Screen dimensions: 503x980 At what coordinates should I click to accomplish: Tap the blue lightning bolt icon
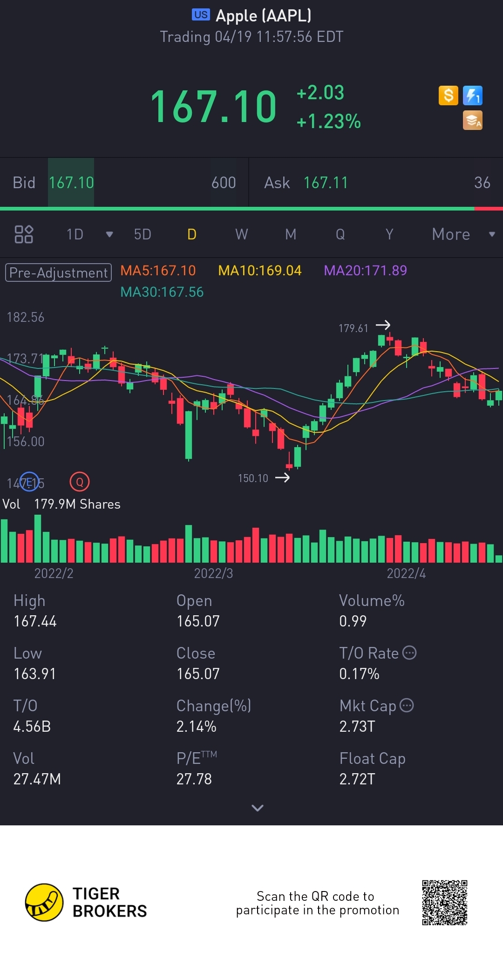473,95
